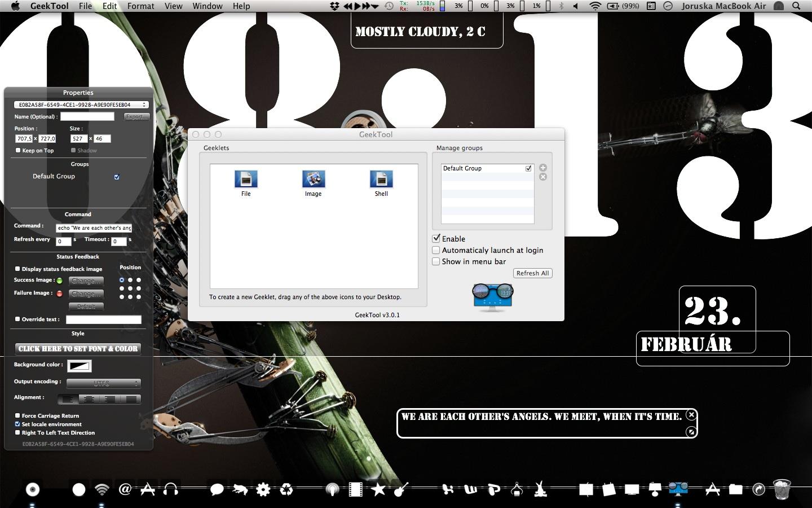Open the headphones icon in the Dock

(x=170, y=489)
